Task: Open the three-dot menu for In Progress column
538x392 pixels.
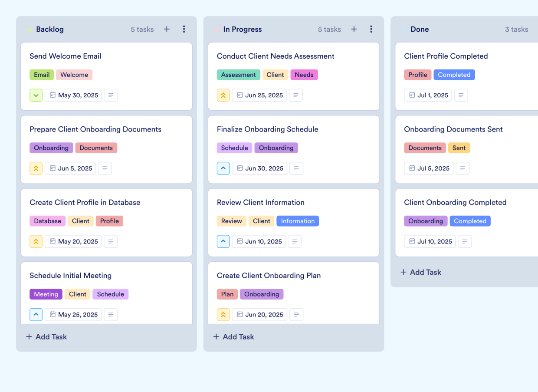Action: [371, 29]
